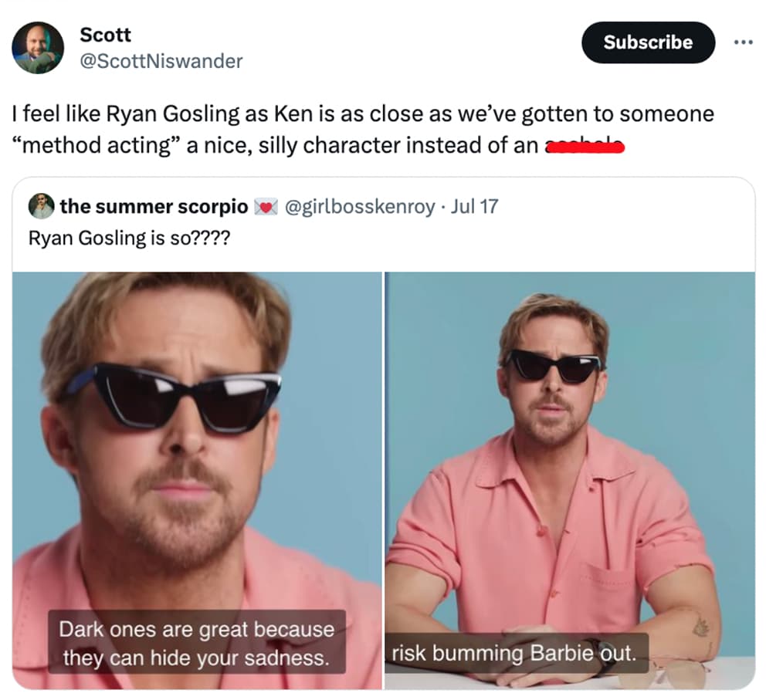Click the "risk bumming Barbie out." caption
The height and width of the screenshot is (700, 766).
coord(516,653)
